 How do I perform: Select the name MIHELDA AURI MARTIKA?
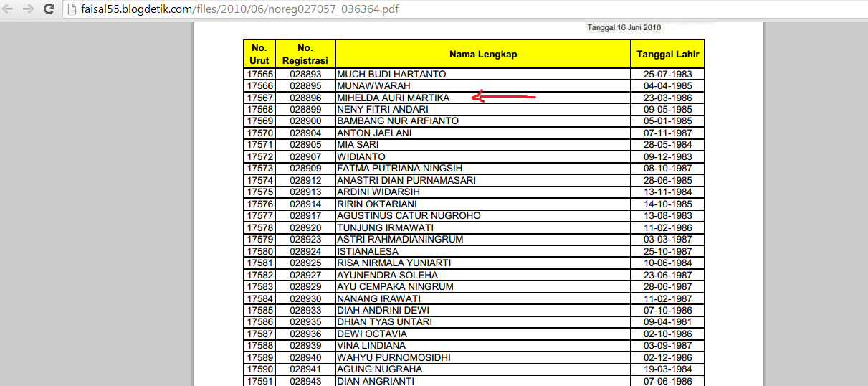click(393, 98)
